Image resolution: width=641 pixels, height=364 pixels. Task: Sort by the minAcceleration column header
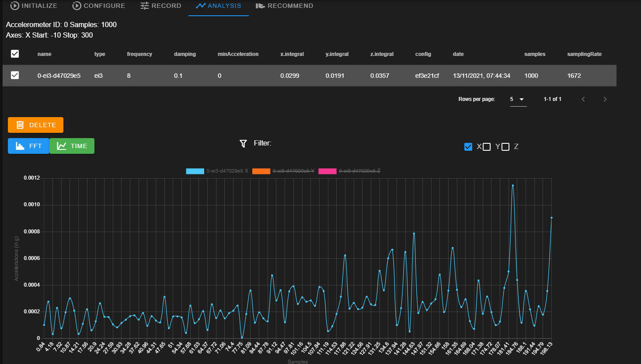(238, 54)
